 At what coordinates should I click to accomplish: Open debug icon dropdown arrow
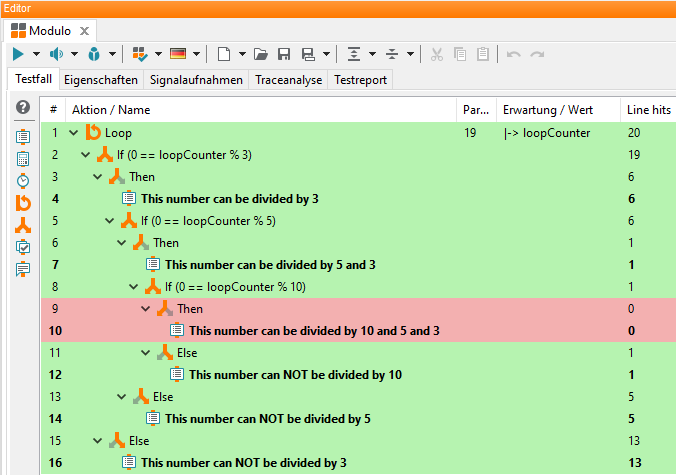[113, 54]
